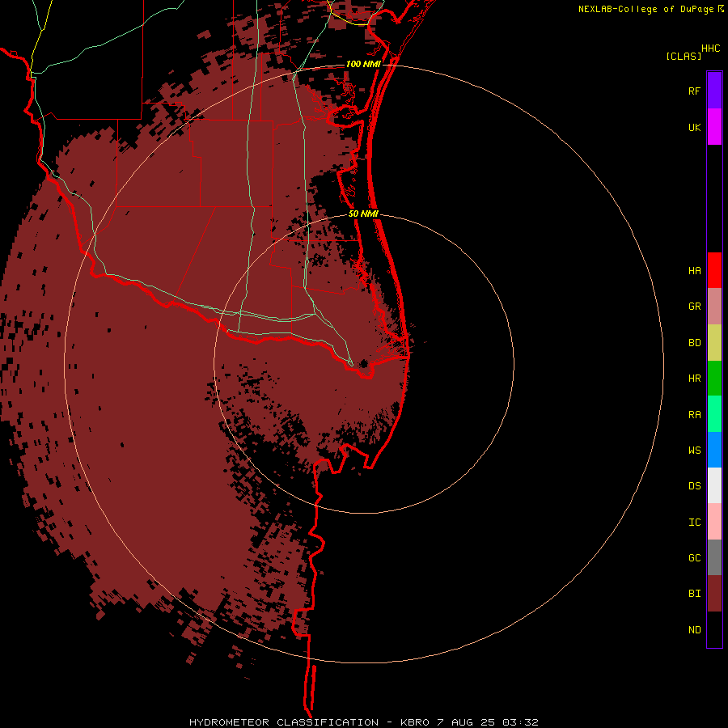Click the WS blue legend swatch
The height and width of the screenshot is (728, 728).
click(714, 450)
